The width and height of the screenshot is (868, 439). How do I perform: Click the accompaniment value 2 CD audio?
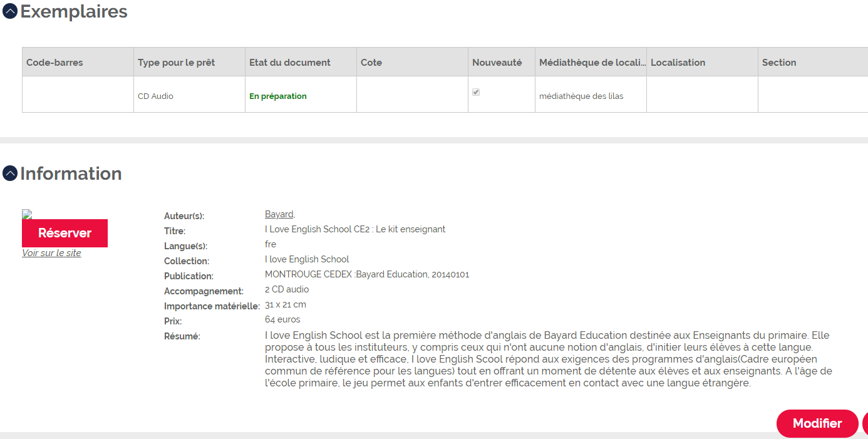[287, 289]
